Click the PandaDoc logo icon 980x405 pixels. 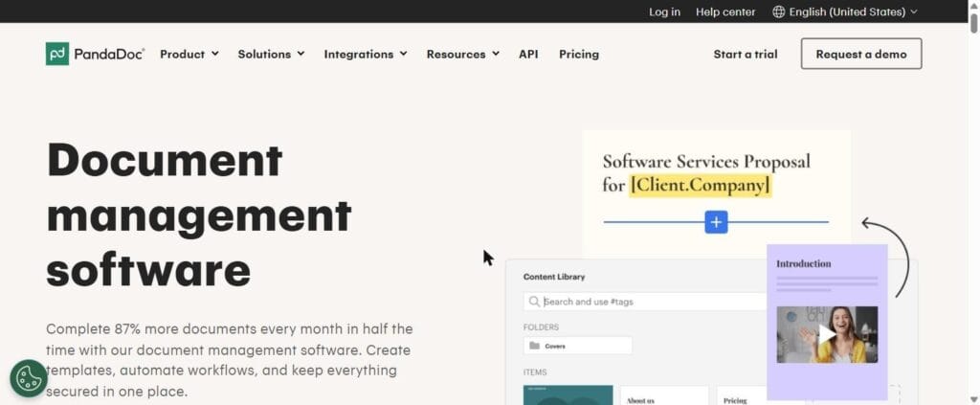(57, 54)
